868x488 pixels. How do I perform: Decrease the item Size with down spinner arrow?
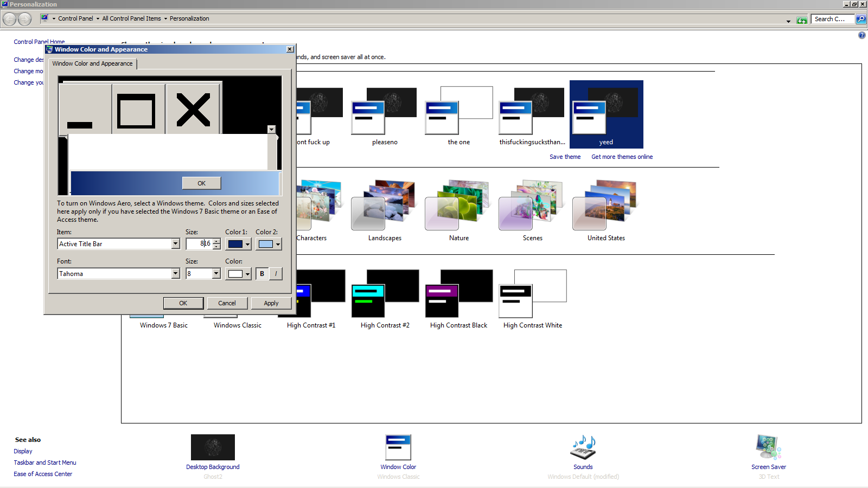pos(216,247)
